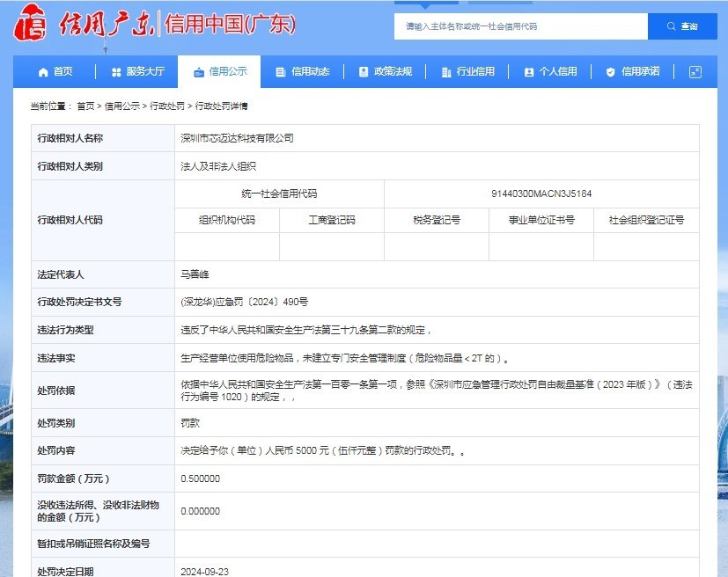Click the 信用中国(广东) site title

tap(230, 25)
